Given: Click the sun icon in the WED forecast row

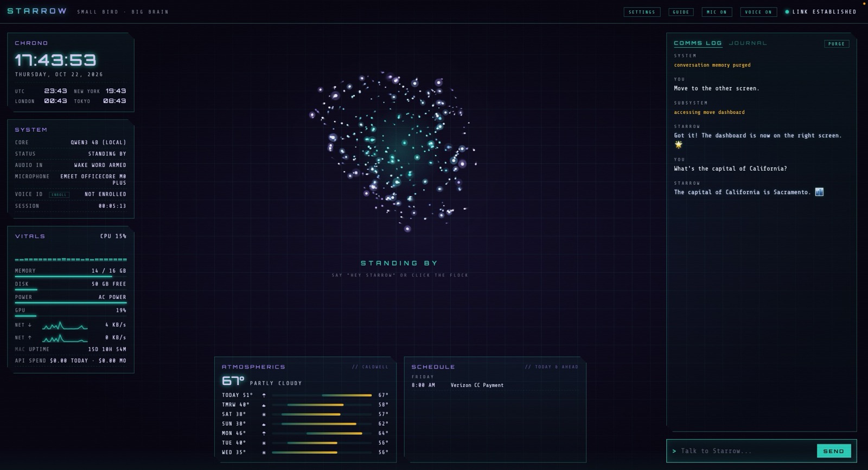Looking at the screenshot, I should [264, 452].
